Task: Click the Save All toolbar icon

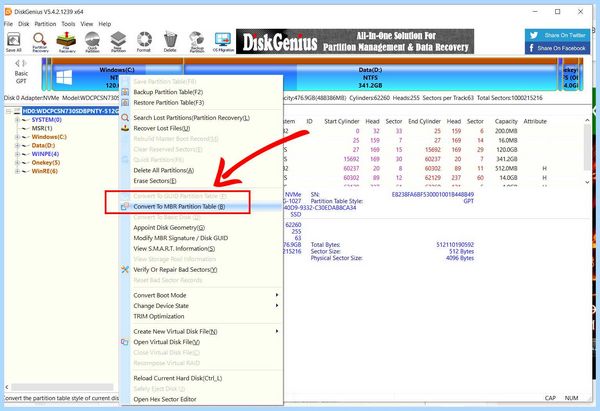Action: click(x=14, y=41)
